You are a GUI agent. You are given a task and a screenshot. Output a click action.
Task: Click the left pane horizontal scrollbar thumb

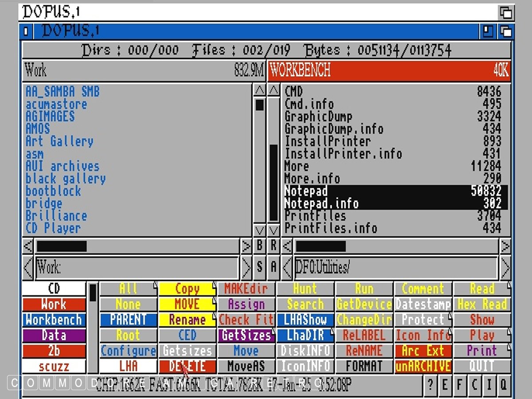pos(61,246)
